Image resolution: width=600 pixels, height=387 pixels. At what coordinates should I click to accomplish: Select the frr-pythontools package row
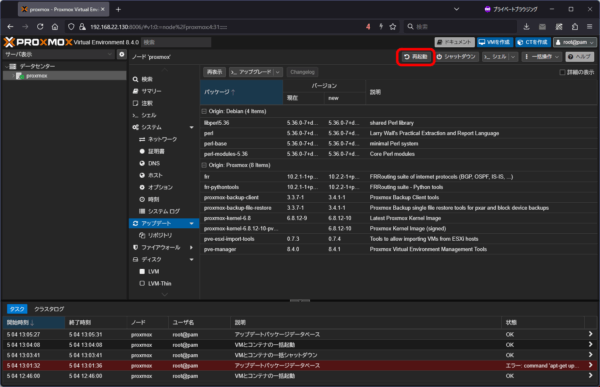pos(398,187)
